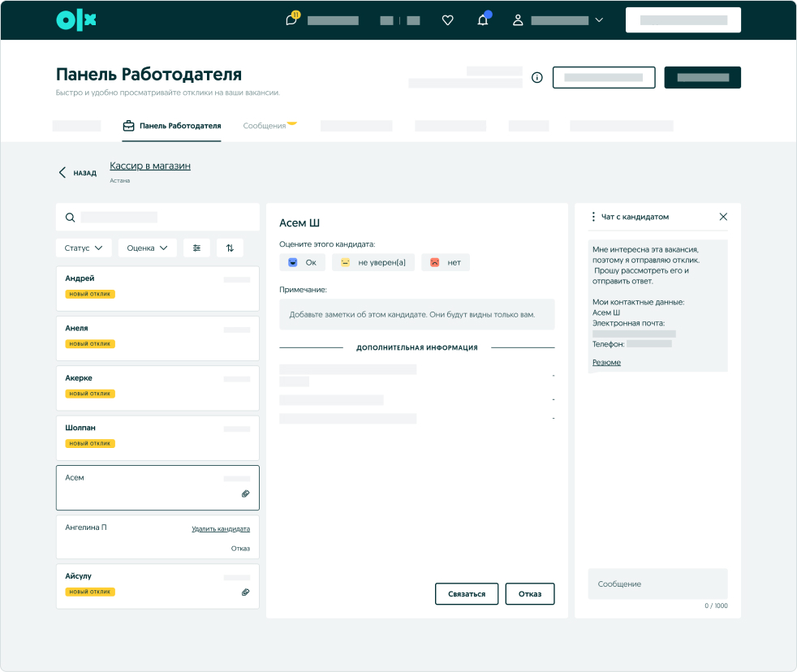797x672 pixels.
Task: Click новый отклик badge on Шолпан card
Action: coord(90,443)
